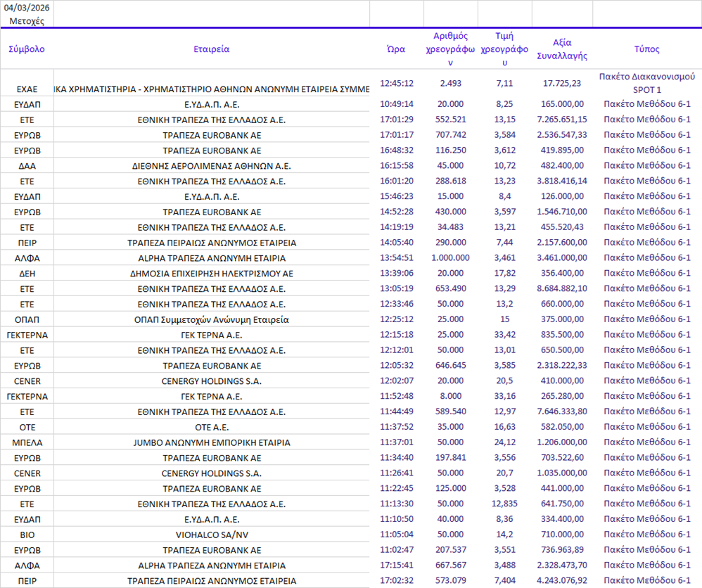Click time cell 12:45:12
The height and width of the screenshot is (588, 702).
[397, 83]
